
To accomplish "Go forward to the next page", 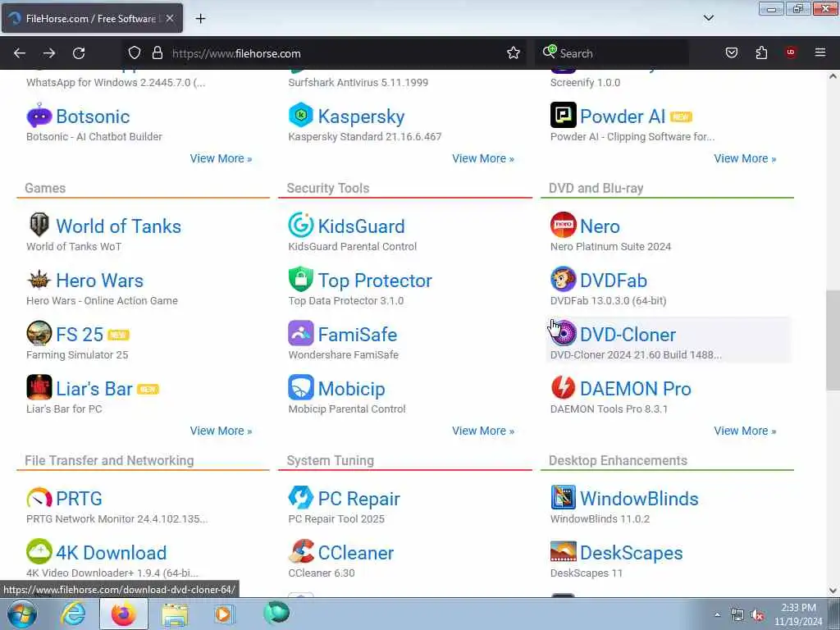I will tap(49, 53).
